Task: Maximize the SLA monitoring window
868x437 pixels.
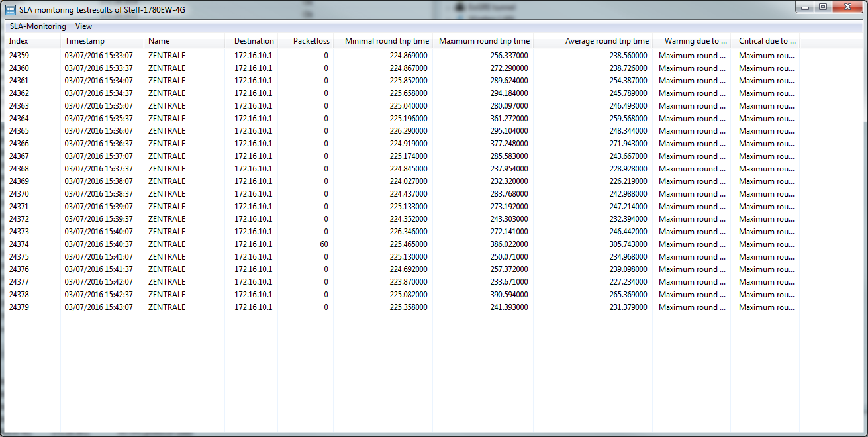Action: click(x=822, y=7)
